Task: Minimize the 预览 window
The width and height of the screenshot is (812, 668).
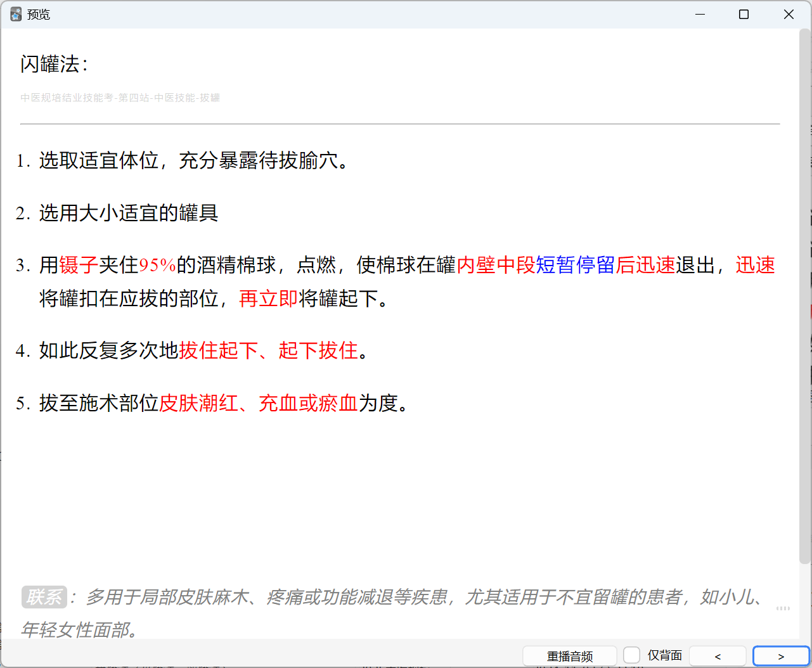Action: point(700,14)
